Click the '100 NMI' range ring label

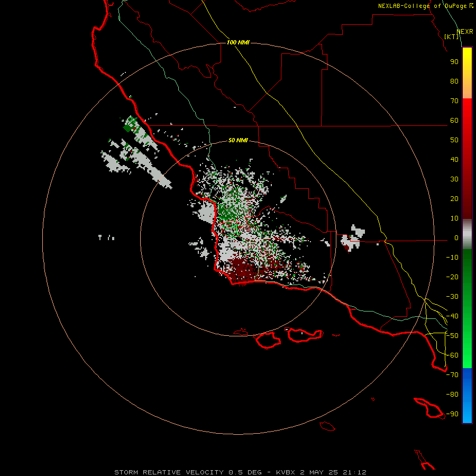pos(238,42)
